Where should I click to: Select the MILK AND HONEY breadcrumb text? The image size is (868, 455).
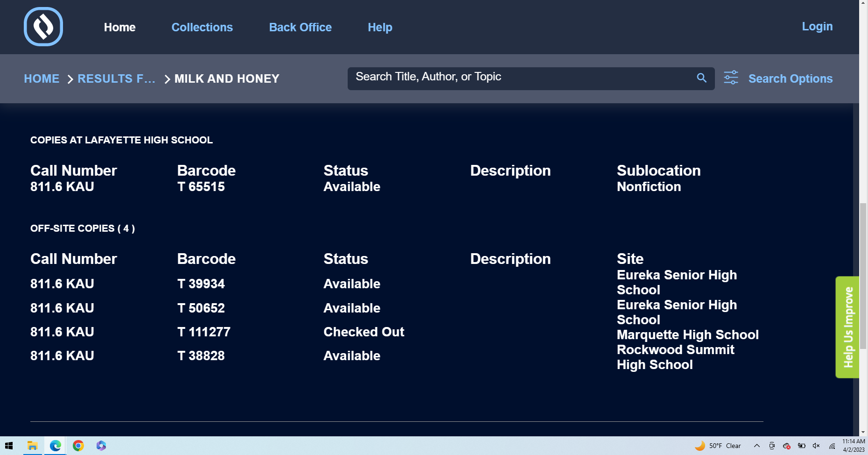pos(227,78)
